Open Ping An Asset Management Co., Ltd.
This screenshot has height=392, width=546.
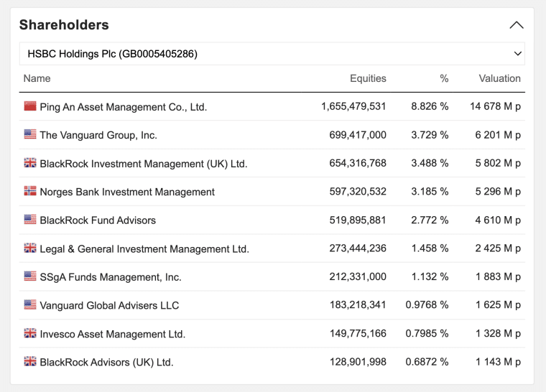(x=124, y=107)
